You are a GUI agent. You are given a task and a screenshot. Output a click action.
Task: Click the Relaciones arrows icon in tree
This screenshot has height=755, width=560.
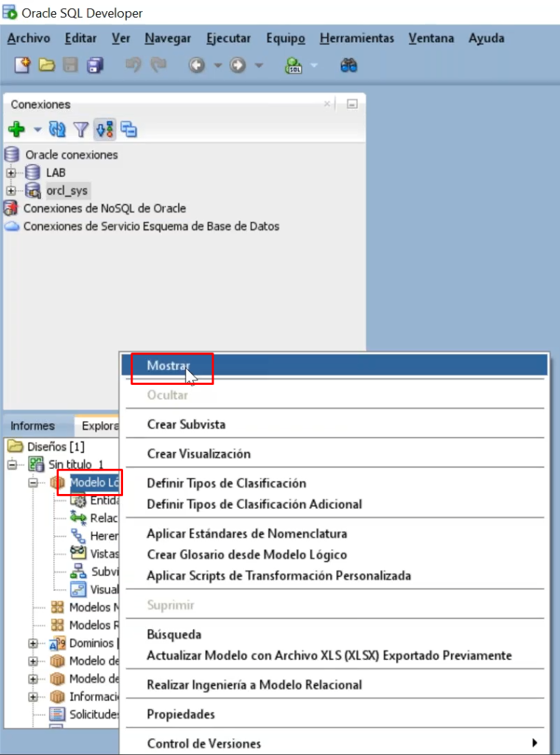coord(78,518)
